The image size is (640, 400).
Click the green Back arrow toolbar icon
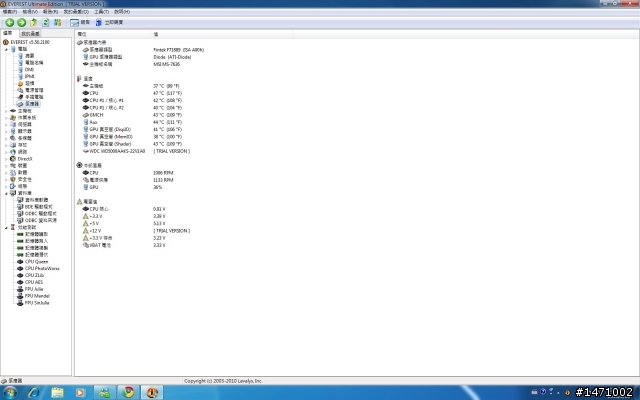tap(10, 22)
